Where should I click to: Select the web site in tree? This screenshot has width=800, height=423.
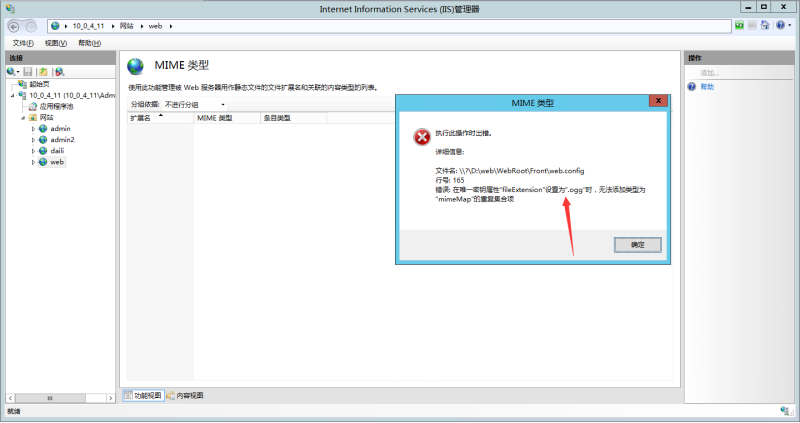pyautogui.click(x=57, y=162)
